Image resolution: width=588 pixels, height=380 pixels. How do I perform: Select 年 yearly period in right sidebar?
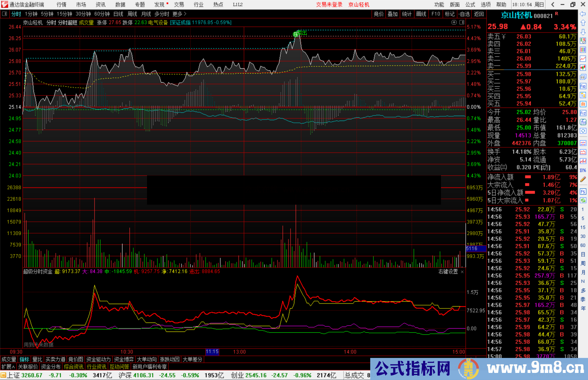point(583,308)
